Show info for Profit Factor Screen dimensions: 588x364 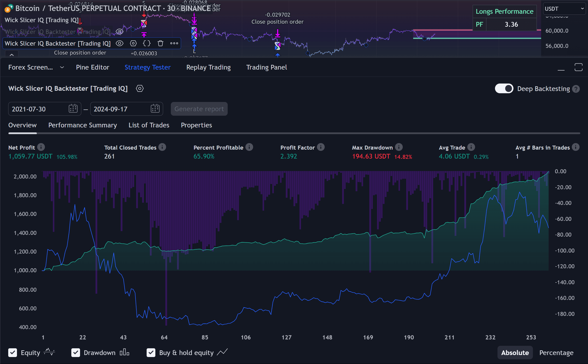321,147
